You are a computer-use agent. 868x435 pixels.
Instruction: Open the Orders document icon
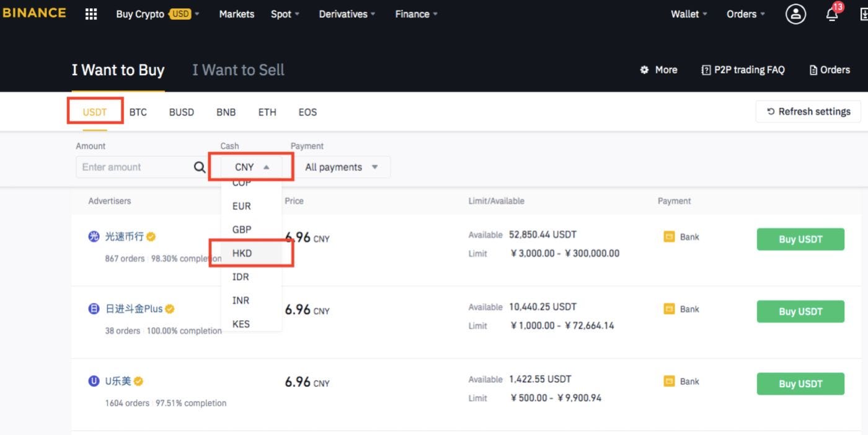tap(814, 70)
